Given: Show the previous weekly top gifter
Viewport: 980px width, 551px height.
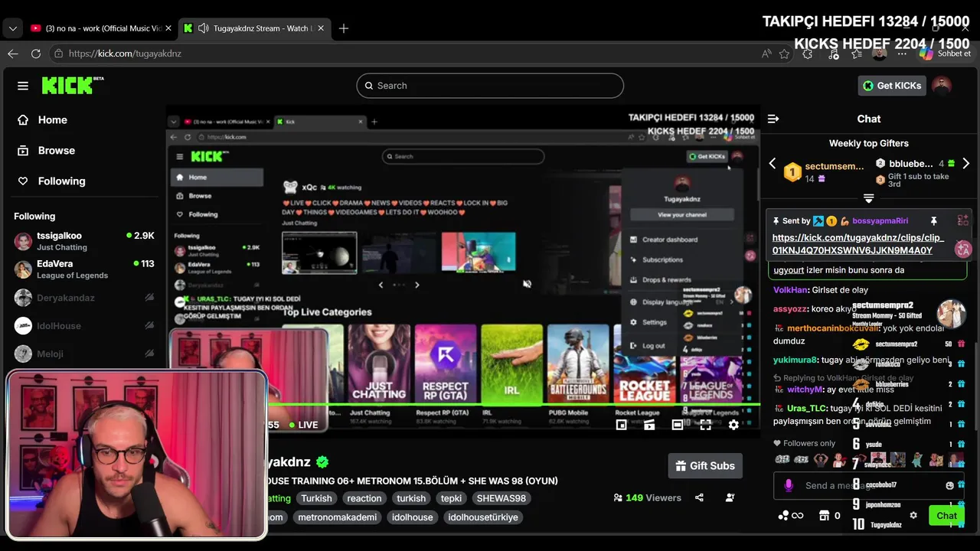Looking at the screenshot, I should point(773,163).
